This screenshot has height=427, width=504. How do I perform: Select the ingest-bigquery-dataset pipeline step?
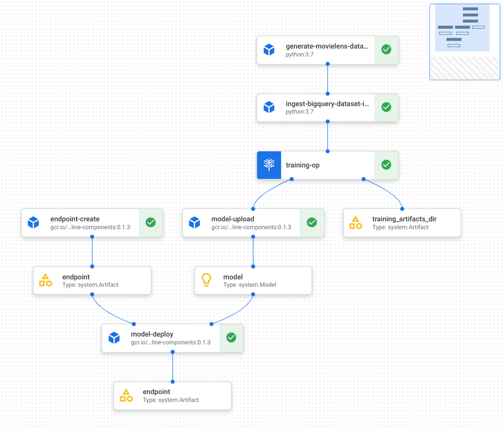328,107
